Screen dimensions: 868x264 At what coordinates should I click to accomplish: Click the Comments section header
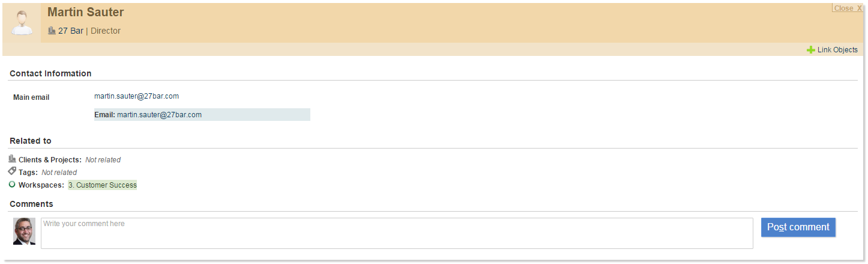tap(31, 204)
